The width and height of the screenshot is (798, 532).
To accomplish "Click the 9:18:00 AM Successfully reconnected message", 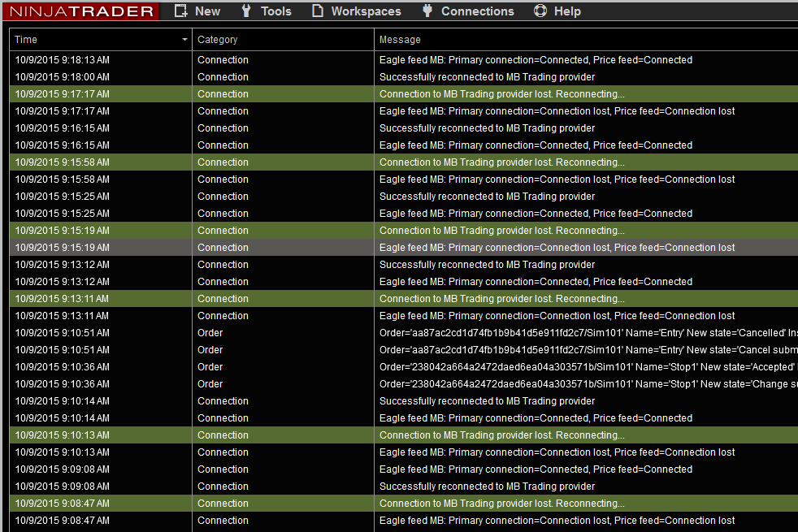I will [487, 77].
